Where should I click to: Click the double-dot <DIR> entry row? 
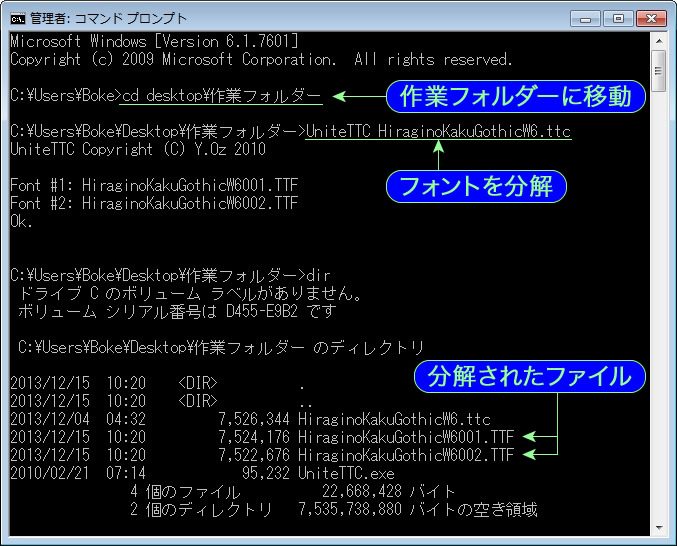161,401
